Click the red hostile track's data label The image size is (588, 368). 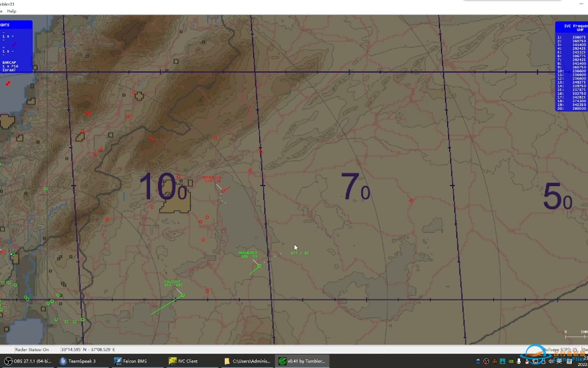[212, 179]
